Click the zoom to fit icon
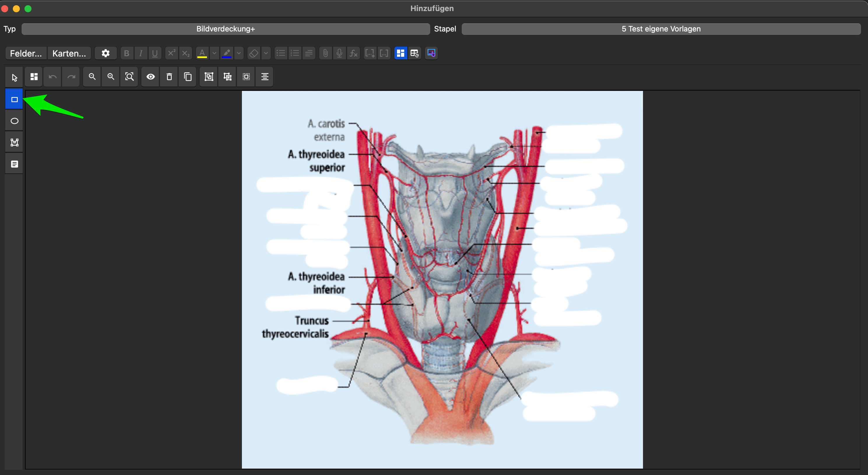Screen dimensions: 868x475 pos(129,77)
